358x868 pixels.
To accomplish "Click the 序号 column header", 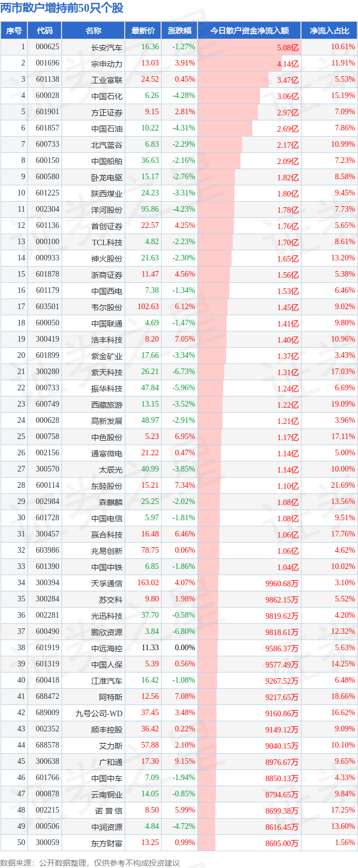I will pyautogui.click(x=14, y=31).
